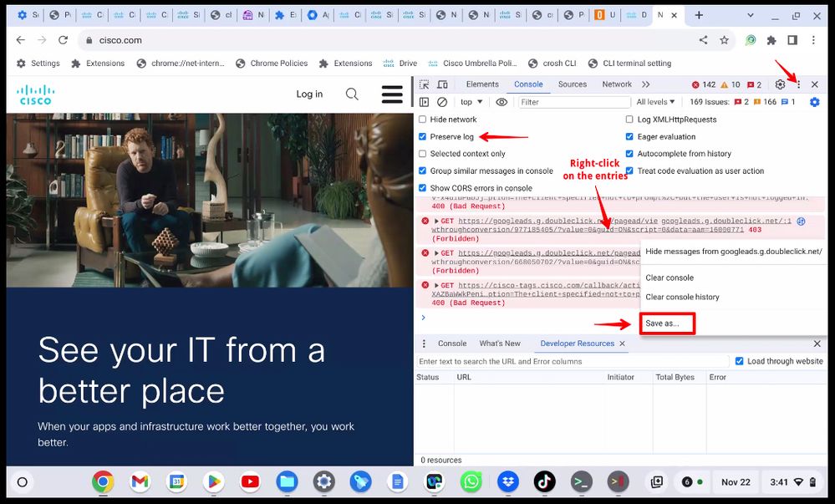Open console settings blue gear
The width and height of the screenshot is (835, 504).
[814, 102]
